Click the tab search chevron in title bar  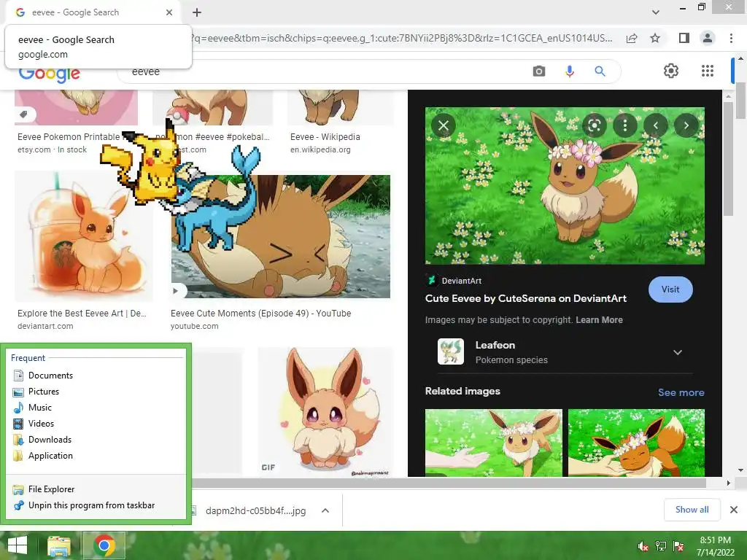pyautogui.click(x=656, y=12)
